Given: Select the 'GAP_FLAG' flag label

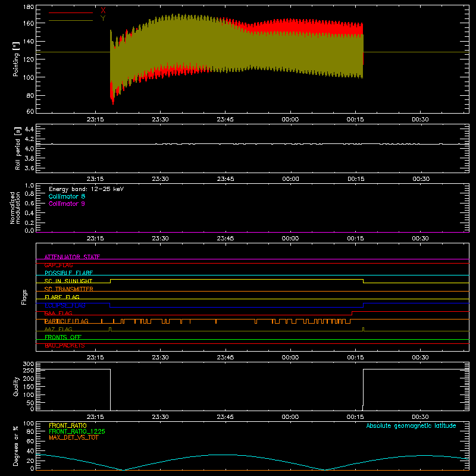Looking at the screenshot, I should click(58, 265).
